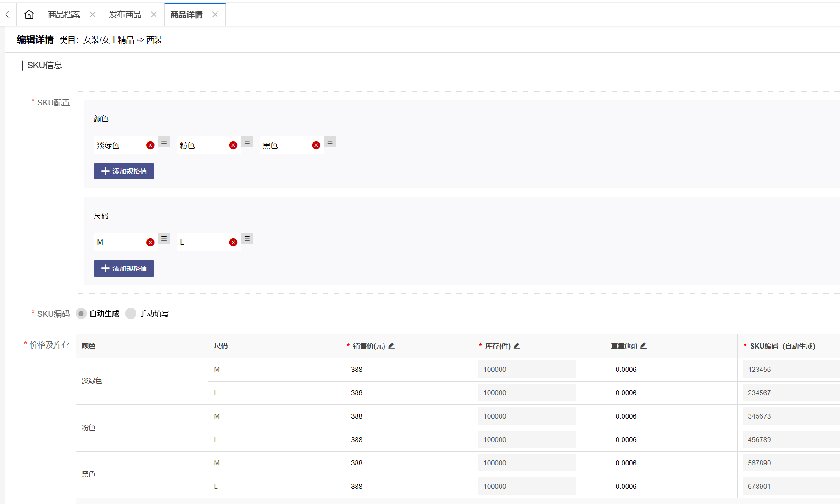Select the 自动生成 SKU code option
The height and width of the screenshot is (504, 840).
pyautogui.click(x=81, y=314)
